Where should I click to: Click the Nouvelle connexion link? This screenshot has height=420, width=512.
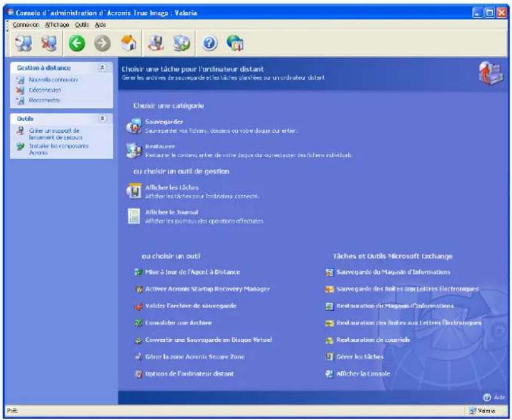[53, 80]
